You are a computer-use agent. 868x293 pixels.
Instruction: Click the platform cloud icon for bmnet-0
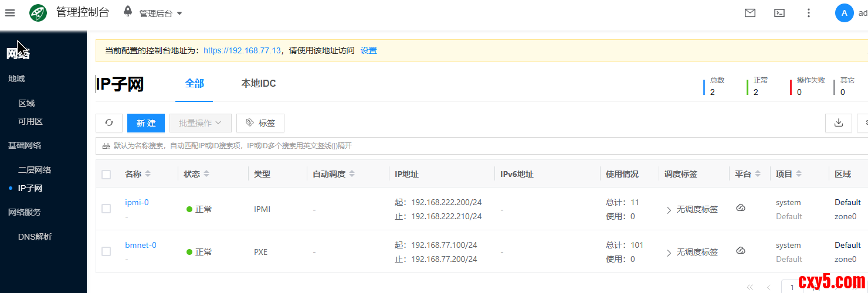[x=741, y=251]
